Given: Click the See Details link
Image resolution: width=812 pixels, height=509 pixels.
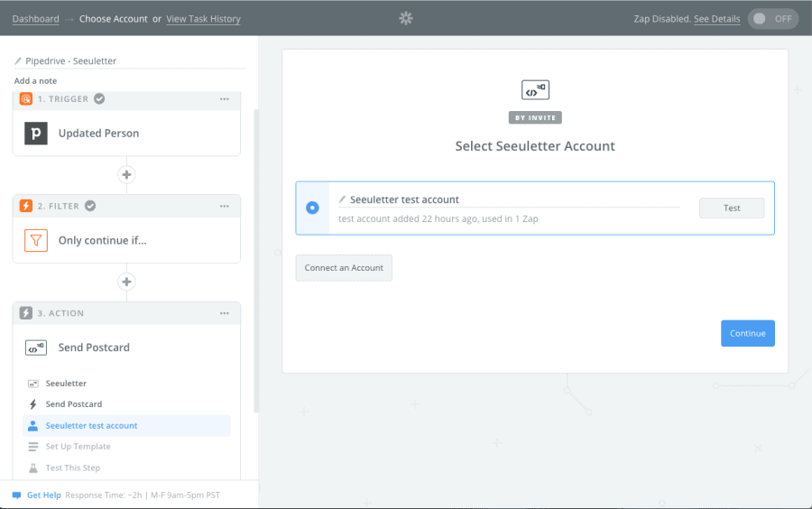Looking at the screenshot, I should [x=716, y=19].
